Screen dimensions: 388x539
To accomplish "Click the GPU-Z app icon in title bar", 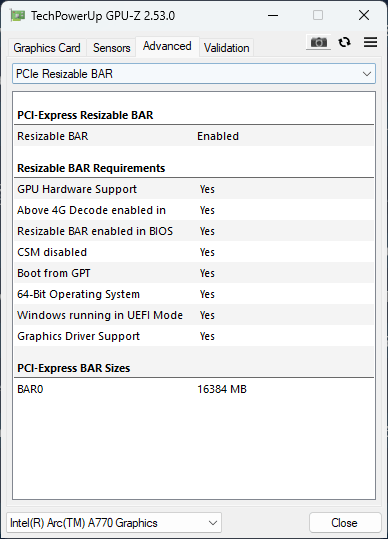I will (18, 15).
